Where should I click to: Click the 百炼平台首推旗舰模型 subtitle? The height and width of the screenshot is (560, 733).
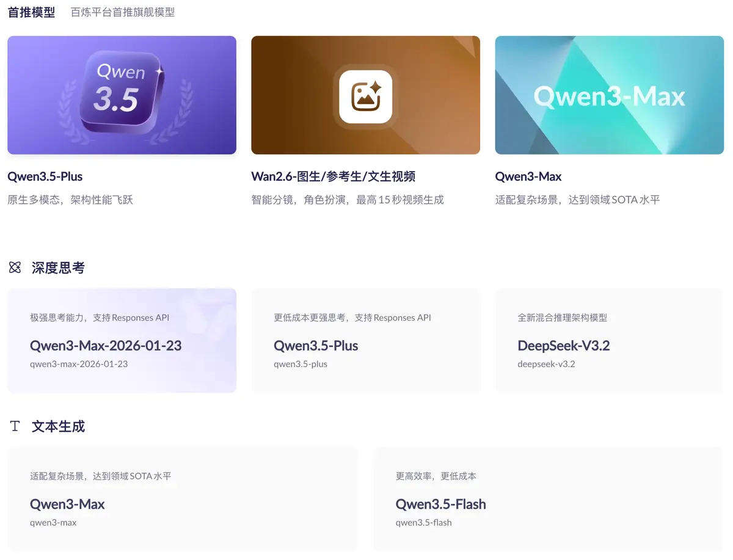(123, 12)
